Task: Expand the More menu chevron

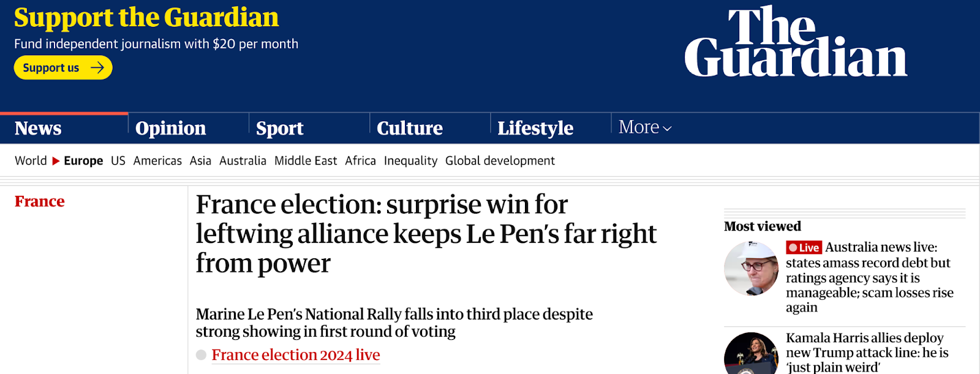Action: (x=668, y=129)
